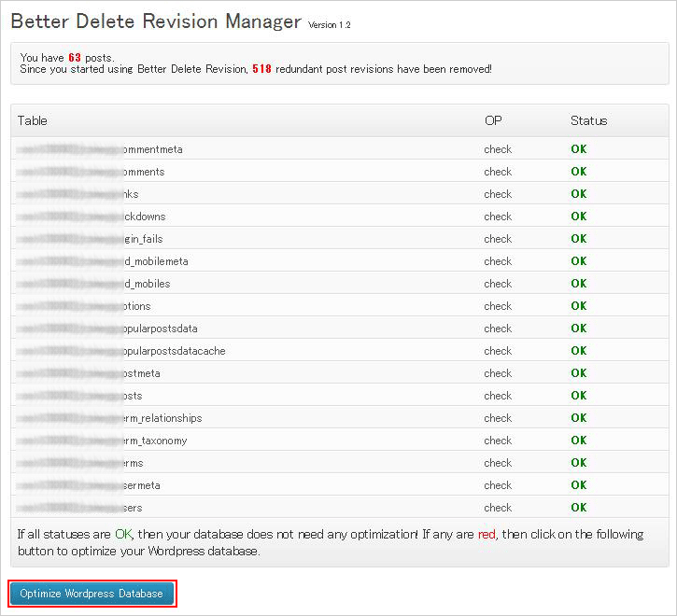677x616 pixels.
Task: Click the red revisions count '518'
Action: 261,69
